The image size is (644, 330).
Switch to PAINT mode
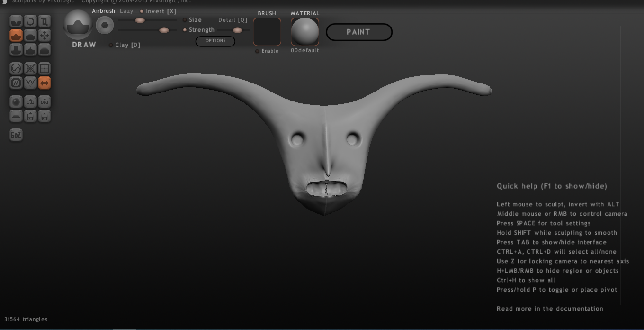359,32
